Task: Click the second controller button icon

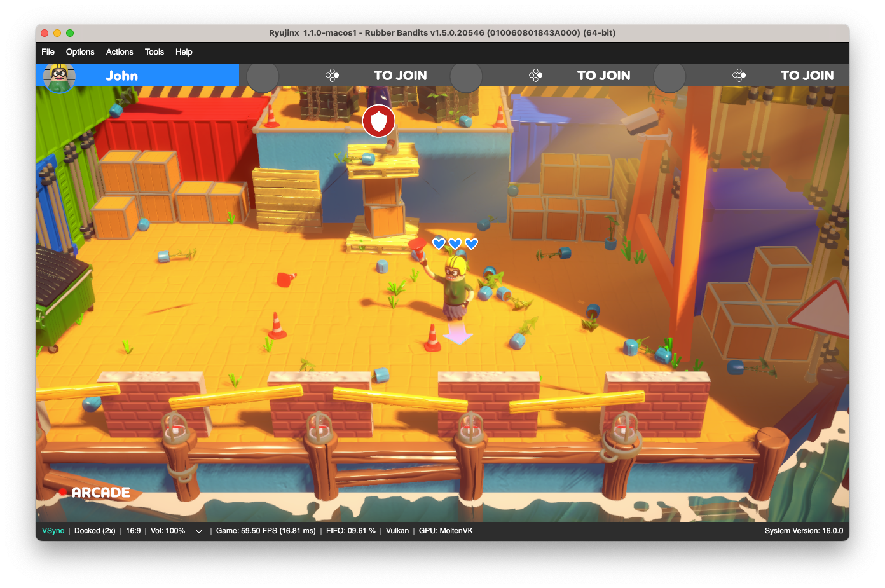Action: pos(535,76)
